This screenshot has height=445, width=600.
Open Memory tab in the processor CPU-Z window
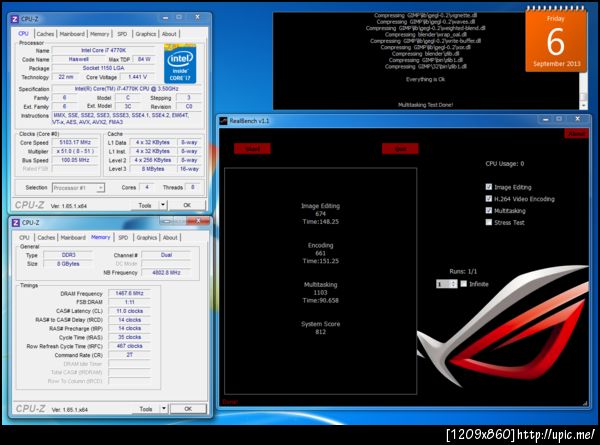point(99,34)
